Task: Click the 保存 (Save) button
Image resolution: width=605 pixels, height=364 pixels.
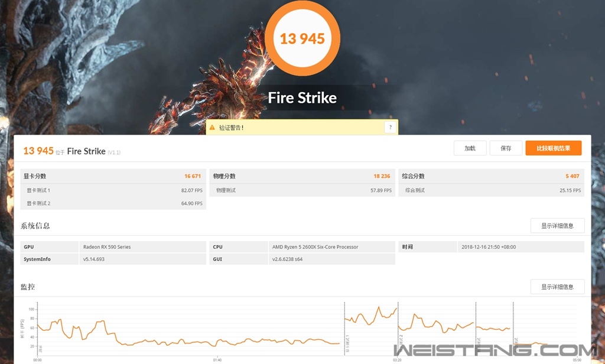Action: (506, 148)
